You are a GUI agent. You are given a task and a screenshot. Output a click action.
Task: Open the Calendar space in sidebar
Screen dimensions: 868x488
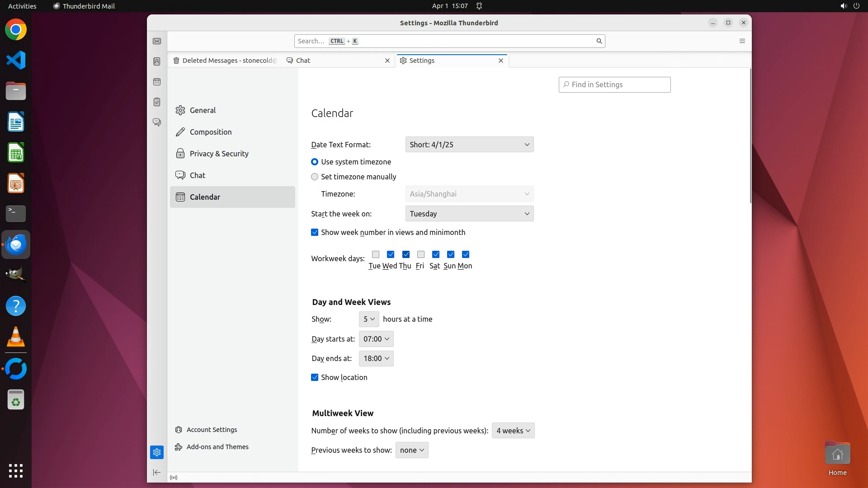tap(157, 82)
